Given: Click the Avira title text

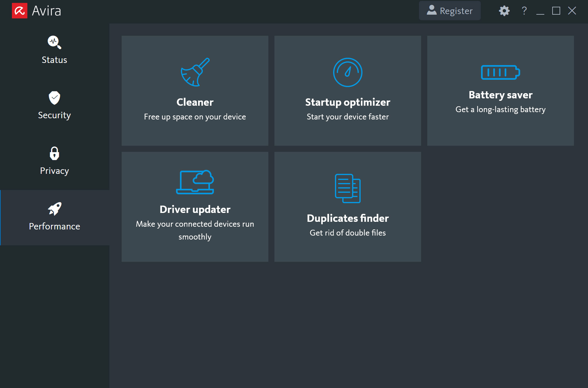Looking at the screenshot, I should [46, 11].
